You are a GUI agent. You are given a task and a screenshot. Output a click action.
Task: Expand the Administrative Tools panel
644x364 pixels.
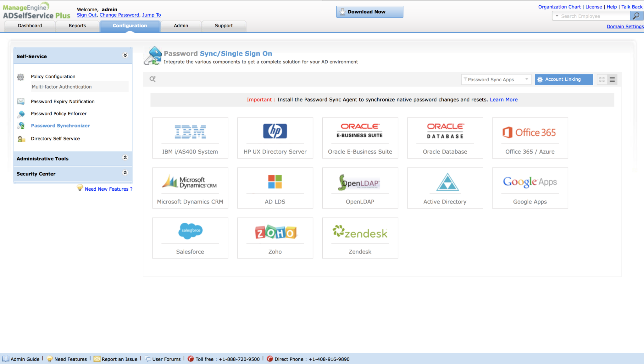(125, 158)
